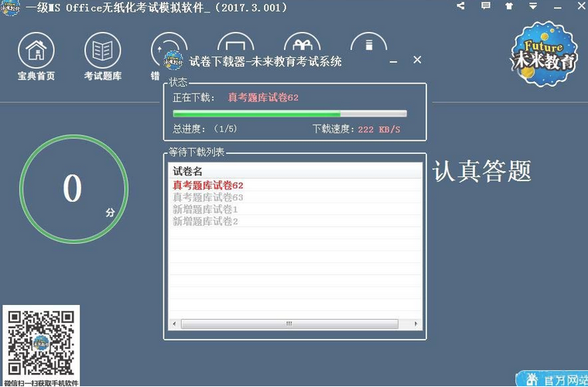Close the 试卷下载器 dialog
This screenshot has height=387, width=588.
[x=417, y=60]
